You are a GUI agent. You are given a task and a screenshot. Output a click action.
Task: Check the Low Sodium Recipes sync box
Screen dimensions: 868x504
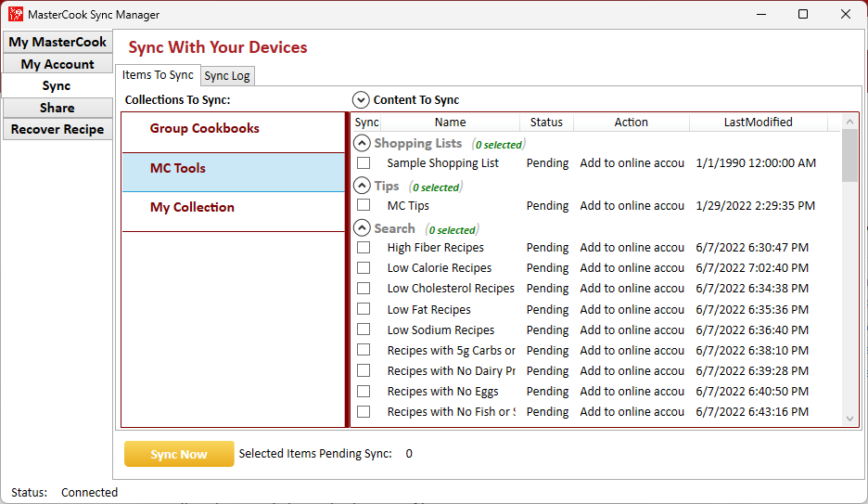click(364, 329)
